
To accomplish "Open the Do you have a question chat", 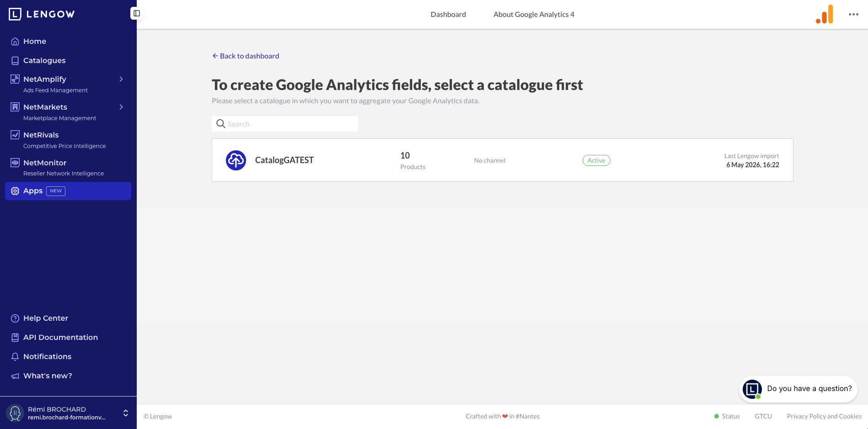I will coord(798,389).
